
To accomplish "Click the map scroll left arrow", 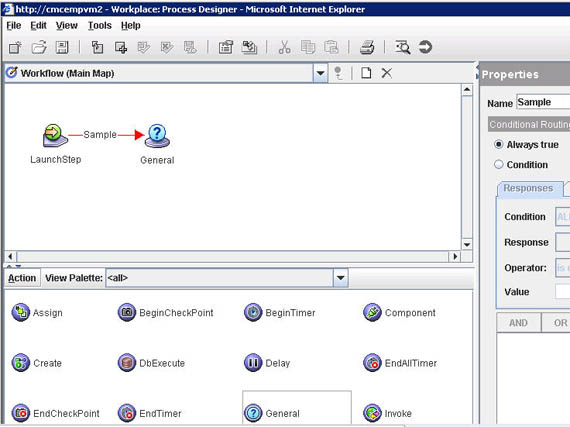I will 11,257.
